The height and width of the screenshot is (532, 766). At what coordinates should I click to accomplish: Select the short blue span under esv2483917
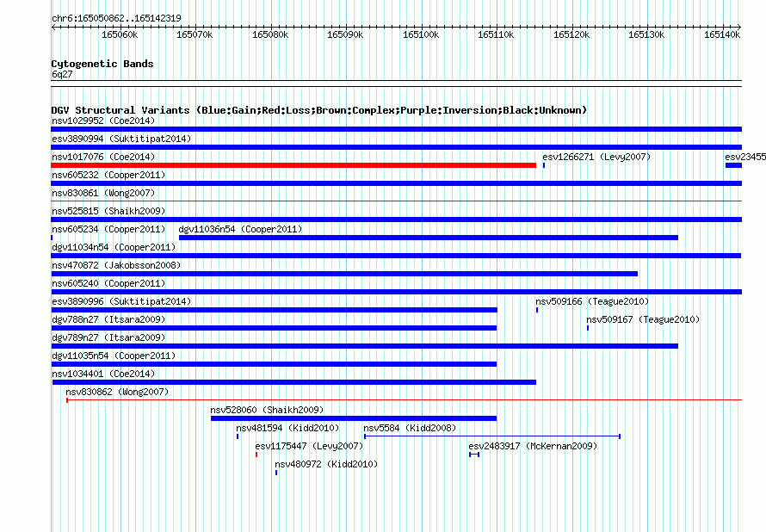tap(474, 455)
